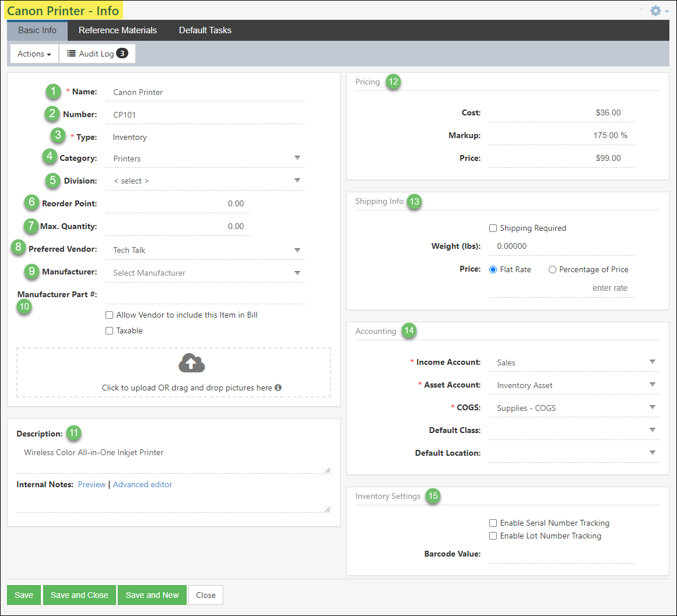Viewport: 677px width, 616px height.
Task: Open the Default Tasks tab
Action: point(205,30)
